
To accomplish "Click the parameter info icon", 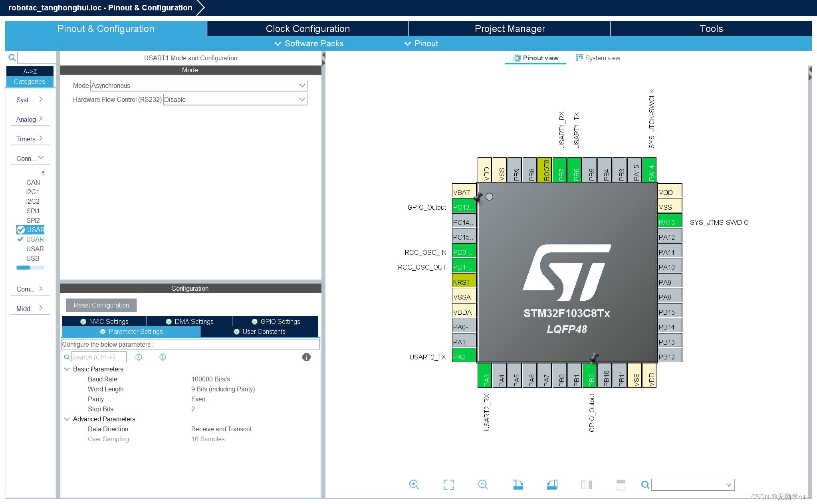I will 306,357.
